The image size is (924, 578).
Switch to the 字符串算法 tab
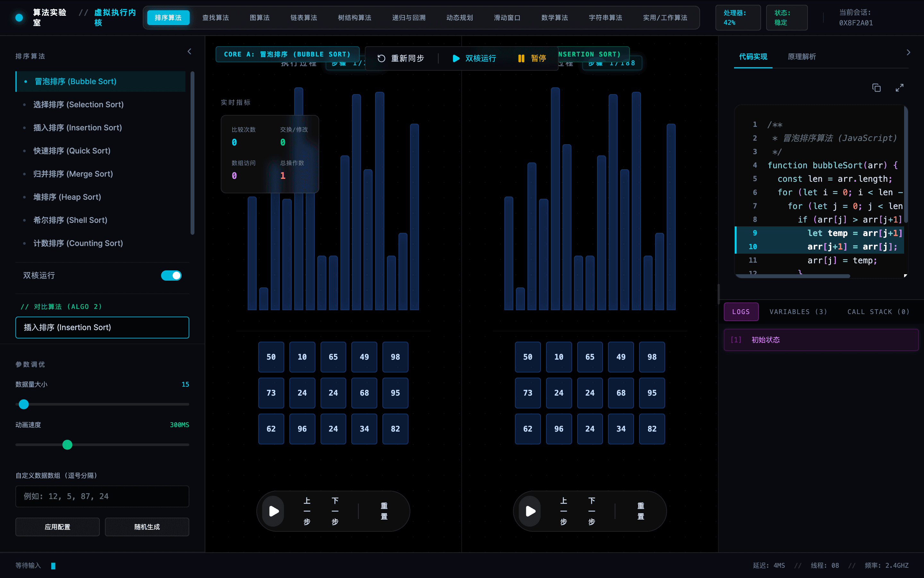click(x=605, y=18)
